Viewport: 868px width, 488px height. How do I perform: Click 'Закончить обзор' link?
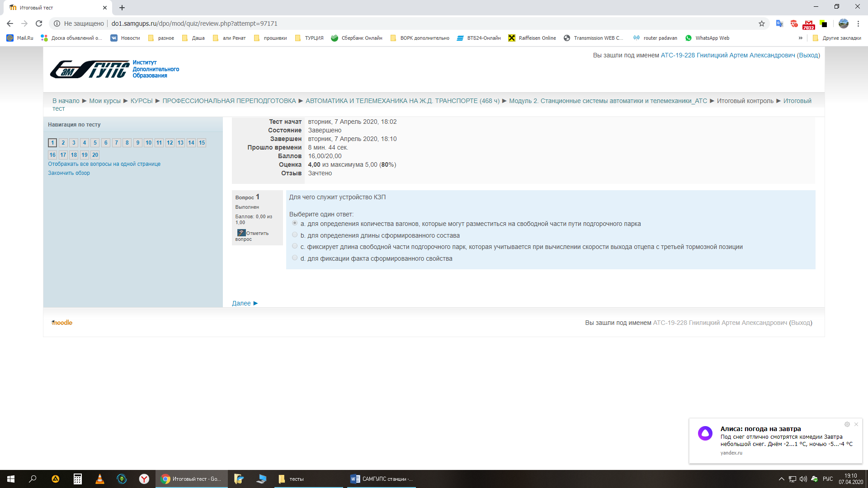click(69, 173)
